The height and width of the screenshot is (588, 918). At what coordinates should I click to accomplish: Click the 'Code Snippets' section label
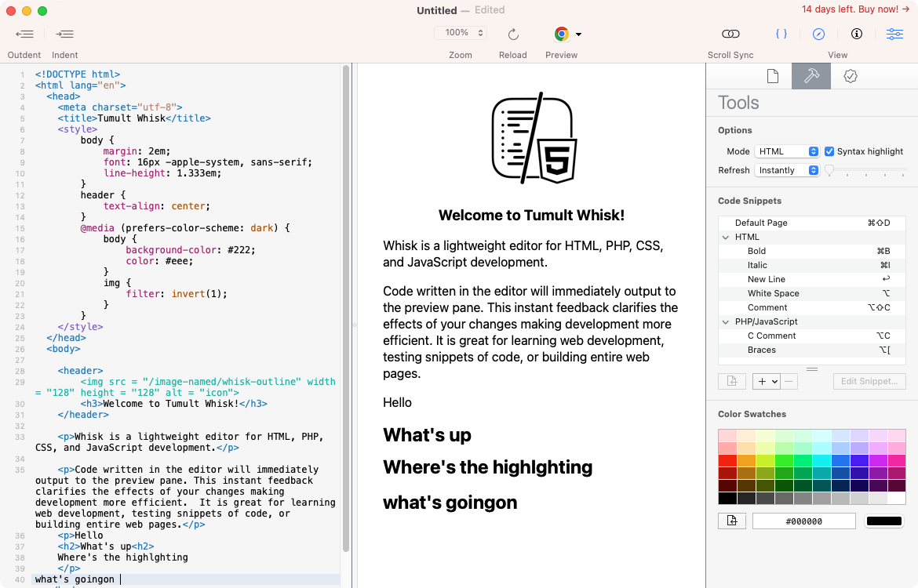(749, 201)
